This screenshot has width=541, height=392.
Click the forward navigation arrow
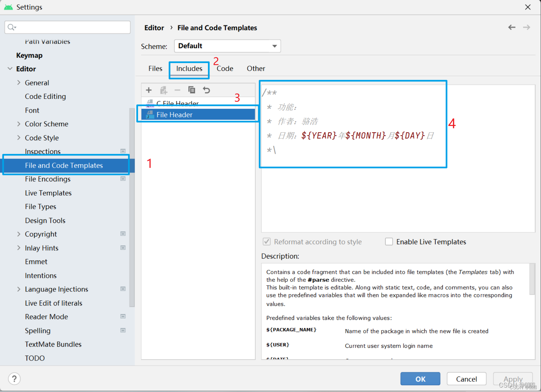point(527,27)
